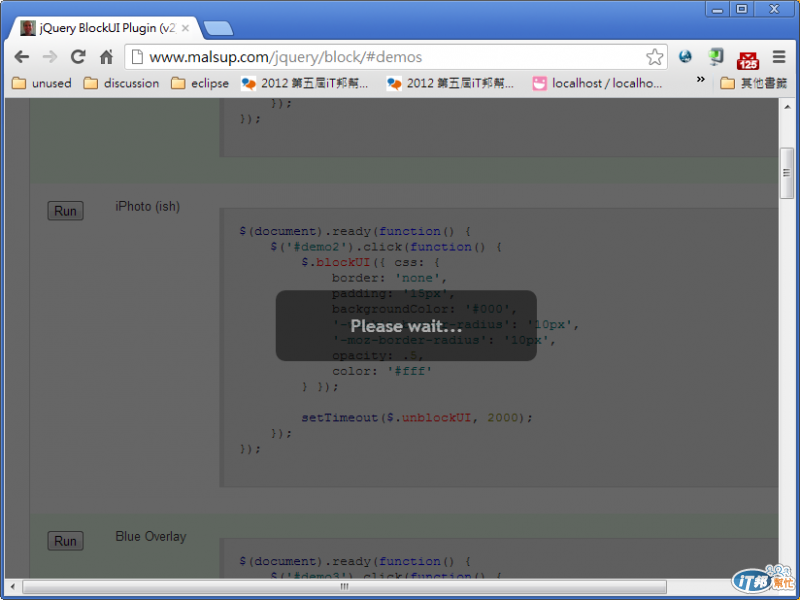
Task: Open the 其他書籤 bookmarks folder
Action: click(x=754, y=83)
